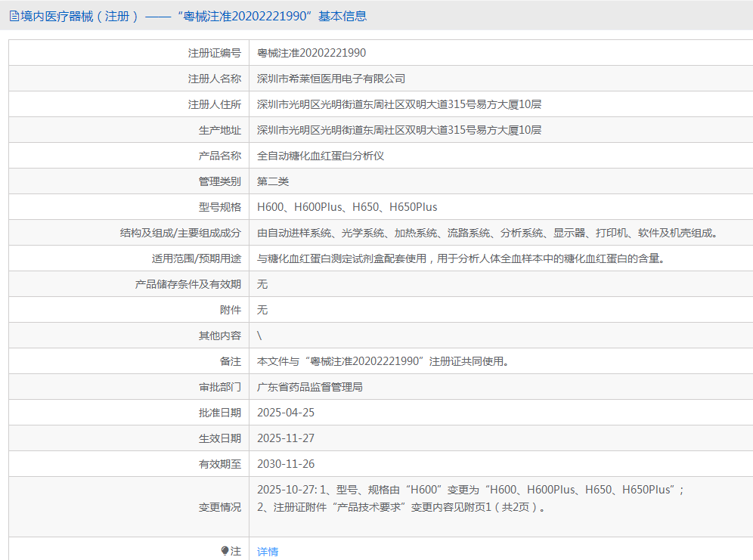The height and width of the screenshot is (560, 753).
Task: Click the 注册人名称 label
Action: click(x=214, y=79)
